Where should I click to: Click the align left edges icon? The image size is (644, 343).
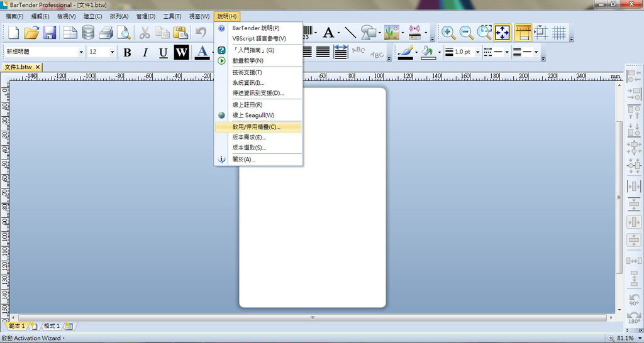coord(634,75)
